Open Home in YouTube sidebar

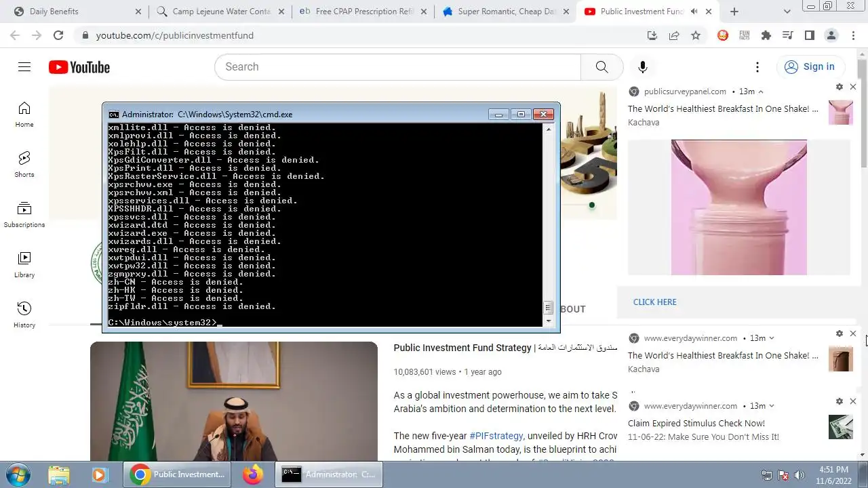24,115
